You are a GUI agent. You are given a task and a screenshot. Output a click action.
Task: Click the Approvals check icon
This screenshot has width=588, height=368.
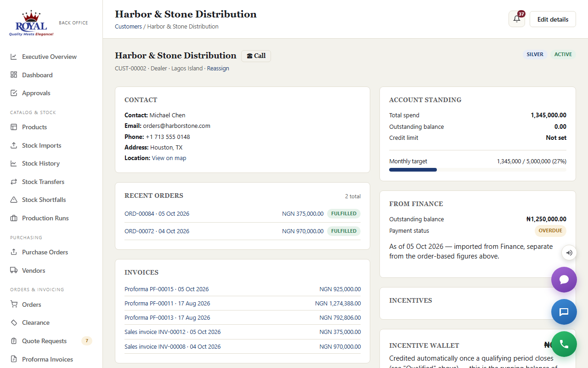[x=14, y=93]
